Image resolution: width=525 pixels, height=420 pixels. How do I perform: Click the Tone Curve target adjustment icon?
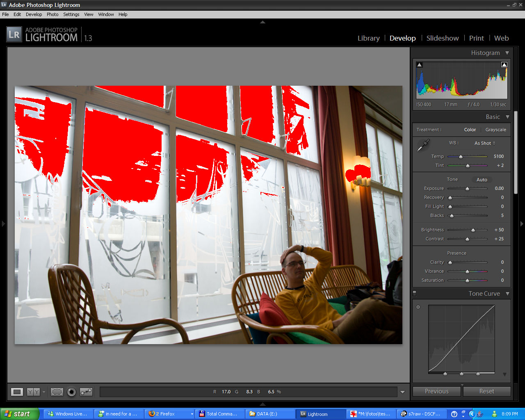pos(418,307)
